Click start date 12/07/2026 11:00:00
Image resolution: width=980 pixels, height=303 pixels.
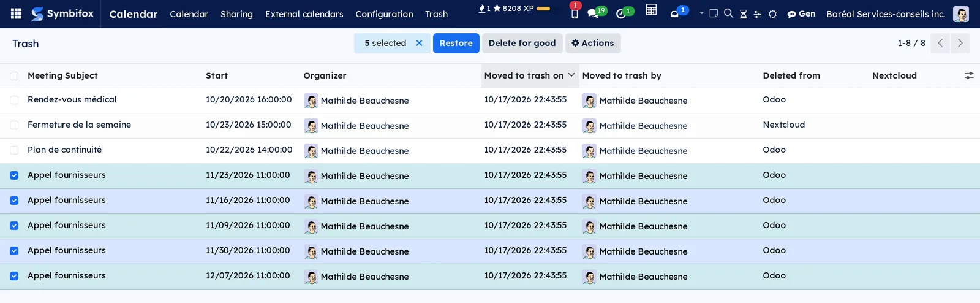(x=247, y=275)
